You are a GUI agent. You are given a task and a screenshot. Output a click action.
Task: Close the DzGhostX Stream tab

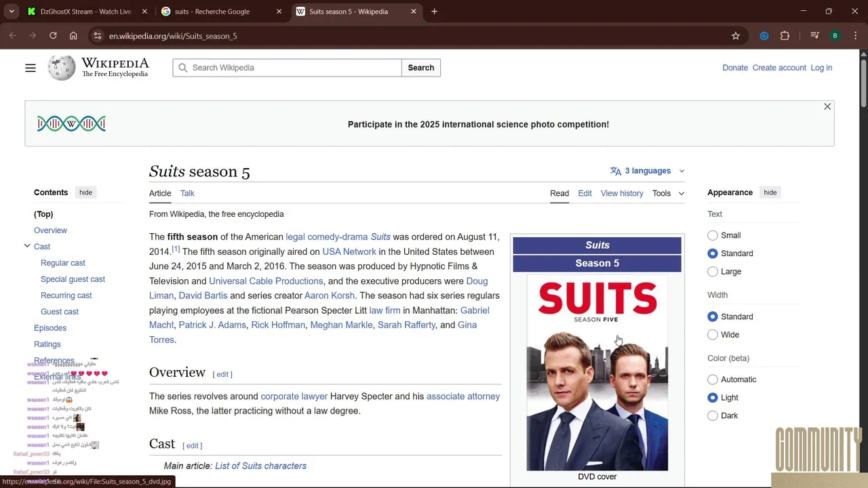click(x=144, y=12)
